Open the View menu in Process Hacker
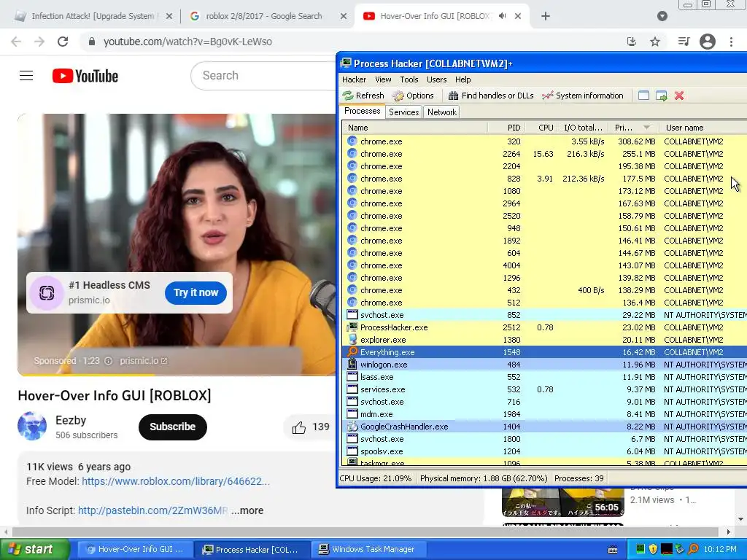 [383, 79]
